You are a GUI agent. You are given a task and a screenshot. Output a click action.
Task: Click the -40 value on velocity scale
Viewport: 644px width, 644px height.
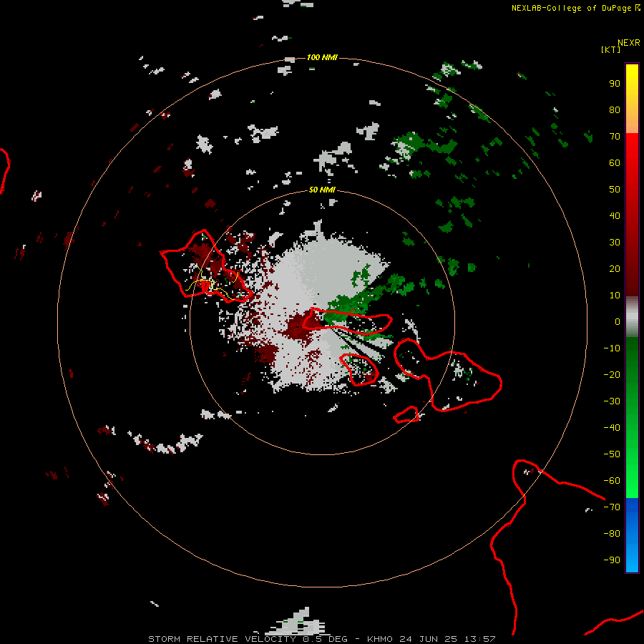tap(612, 428)
